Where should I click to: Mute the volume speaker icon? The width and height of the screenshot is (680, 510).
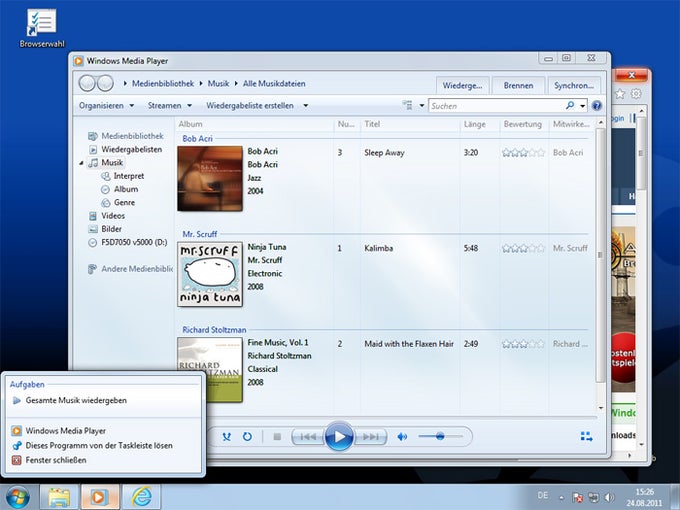402,437
